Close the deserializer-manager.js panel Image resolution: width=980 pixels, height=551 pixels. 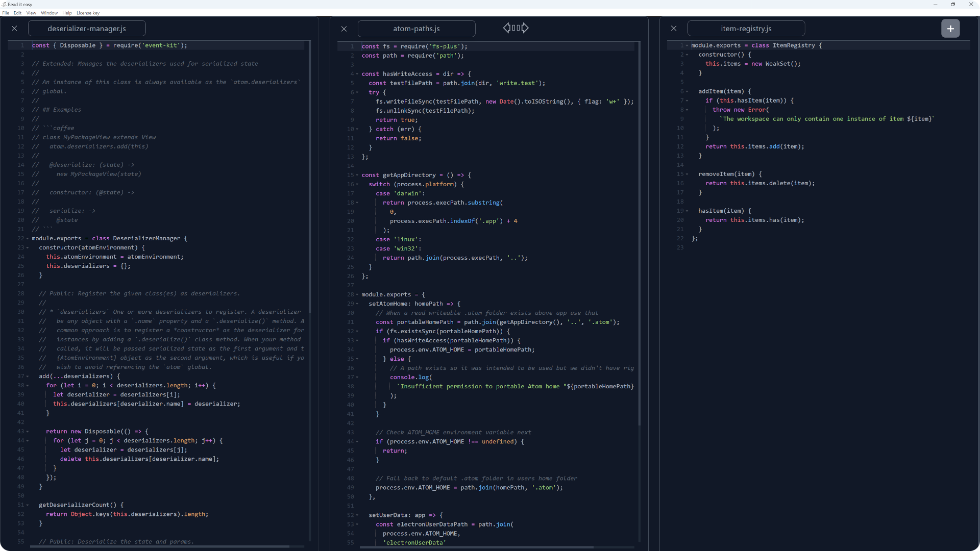pyautogui.click(x=14, y=29)
